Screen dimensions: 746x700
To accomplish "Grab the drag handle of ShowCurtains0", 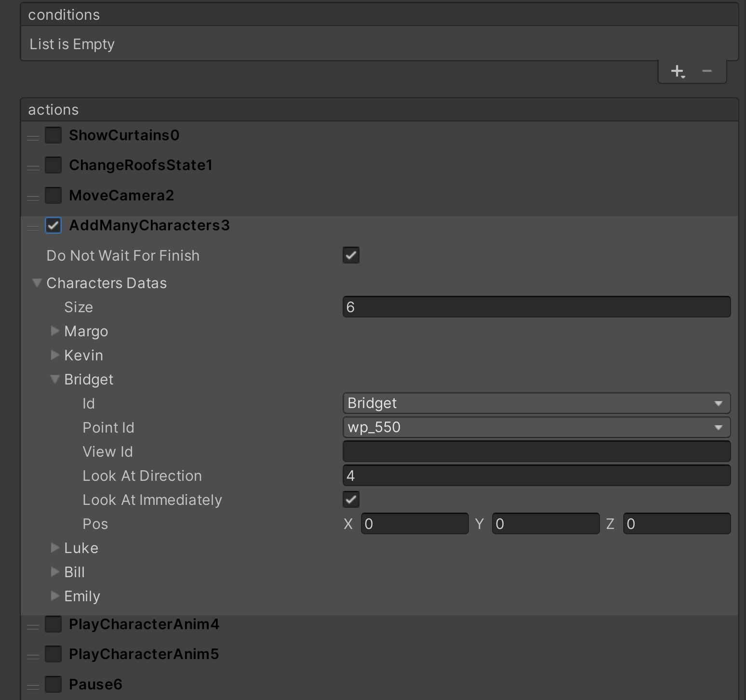I will click(x=33, y=138).
